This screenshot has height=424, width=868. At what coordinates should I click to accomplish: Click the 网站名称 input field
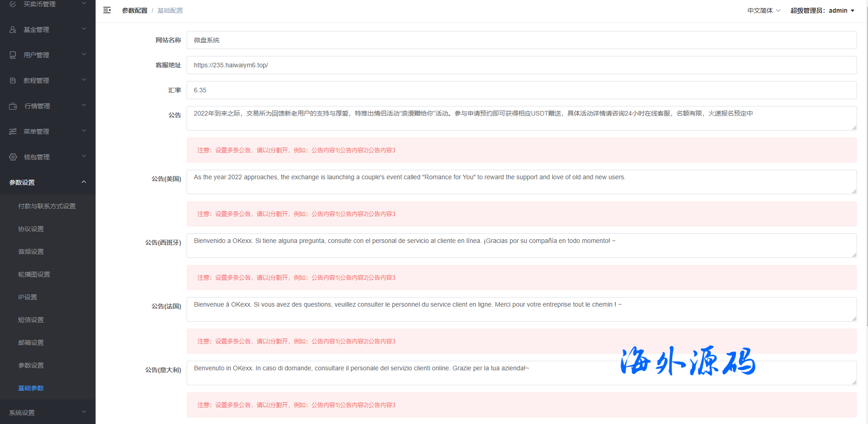click(521, 40)
